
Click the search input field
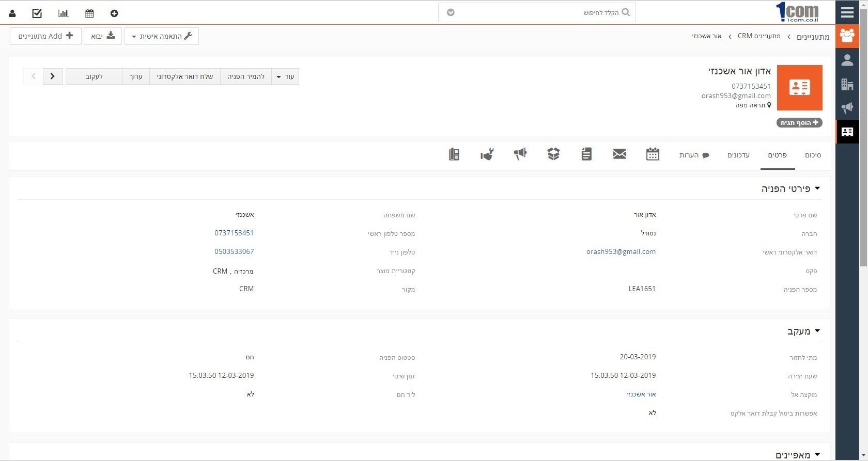pos(537,12)
